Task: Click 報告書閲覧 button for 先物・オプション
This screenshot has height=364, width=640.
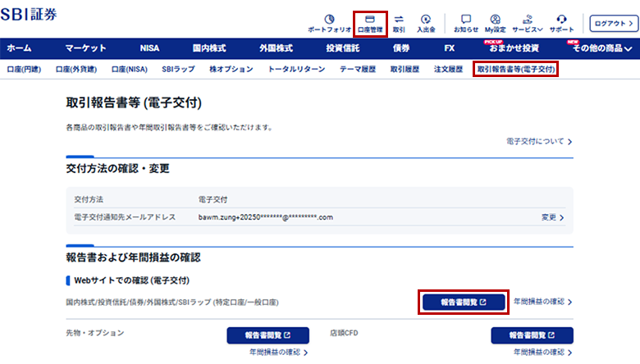Action: [x=267, y=334]
